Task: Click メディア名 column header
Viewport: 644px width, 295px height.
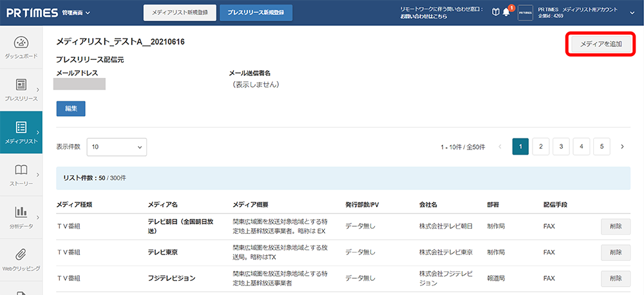Action: (x=163, y=205)
